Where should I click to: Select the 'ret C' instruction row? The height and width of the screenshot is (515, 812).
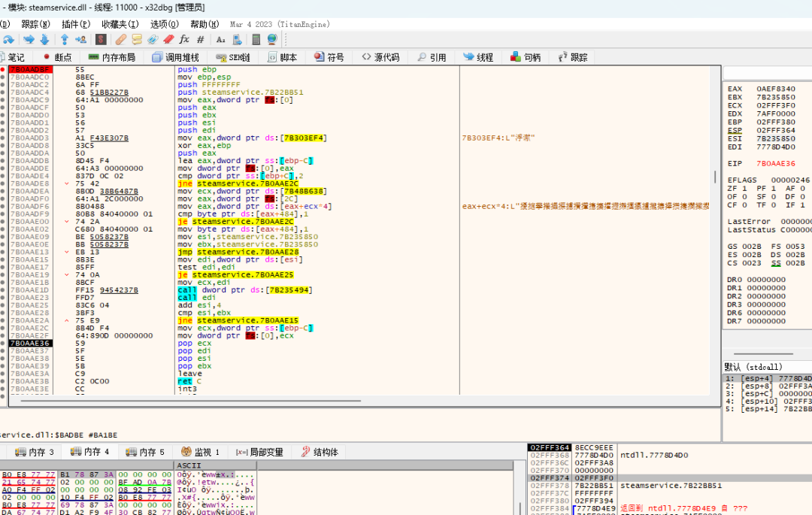[189, 381]
